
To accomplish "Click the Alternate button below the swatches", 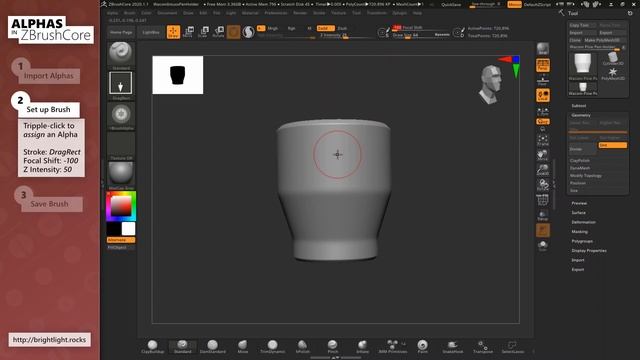I will click(121, 240).
